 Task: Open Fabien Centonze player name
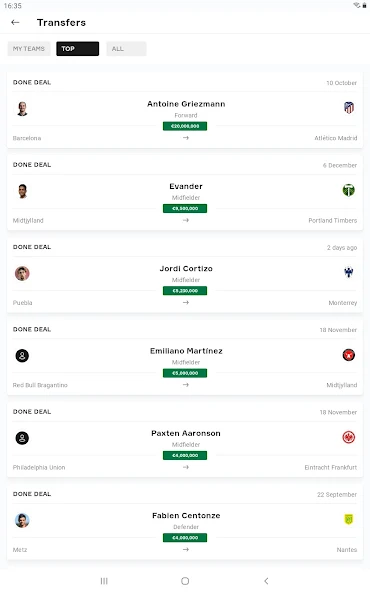(x=186, y=515)
